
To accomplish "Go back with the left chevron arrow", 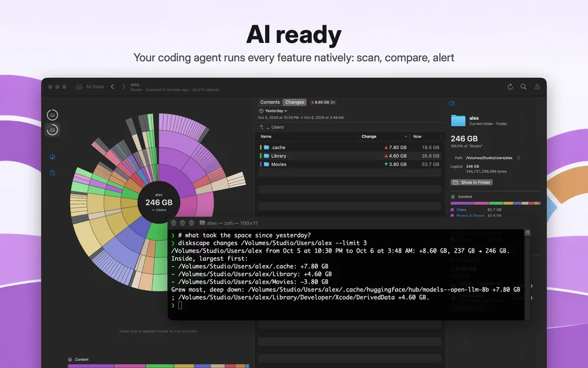I will [x=112, y=87].
